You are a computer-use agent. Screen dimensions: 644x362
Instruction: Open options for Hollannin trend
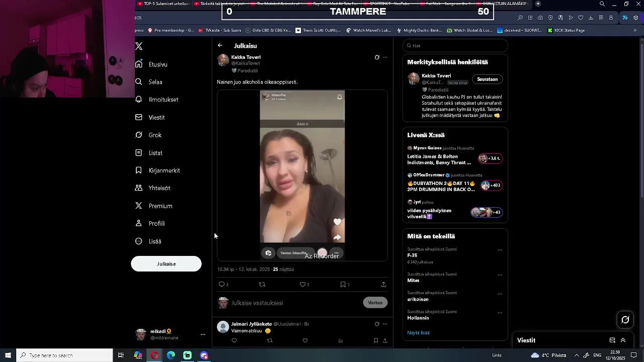pyautogui.click(x=500, y=312)
